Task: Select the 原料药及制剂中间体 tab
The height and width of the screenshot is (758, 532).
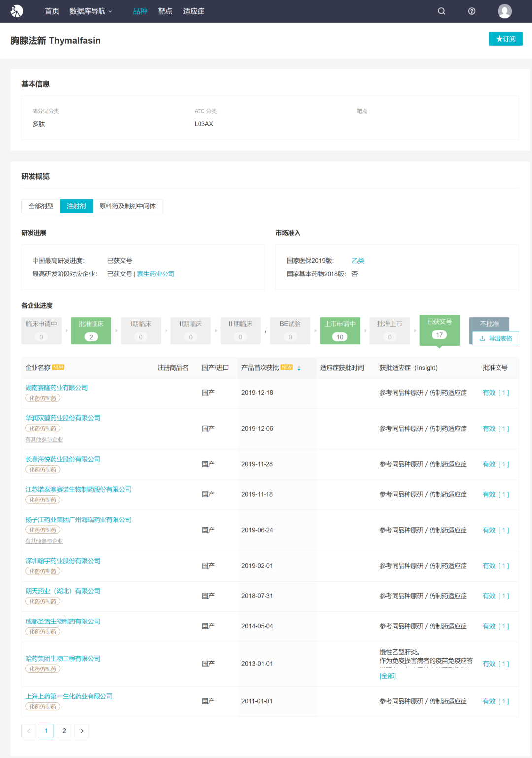Action: point(128,206)
